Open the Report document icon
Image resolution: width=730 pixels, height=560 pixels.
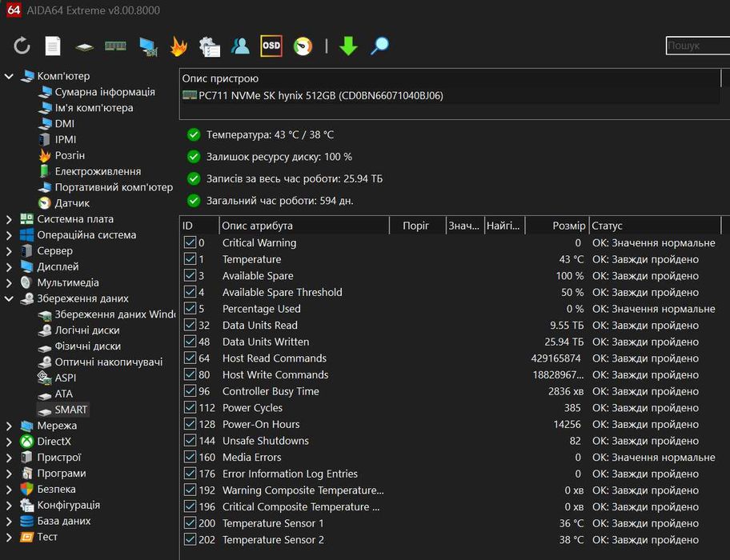[53, 46]
